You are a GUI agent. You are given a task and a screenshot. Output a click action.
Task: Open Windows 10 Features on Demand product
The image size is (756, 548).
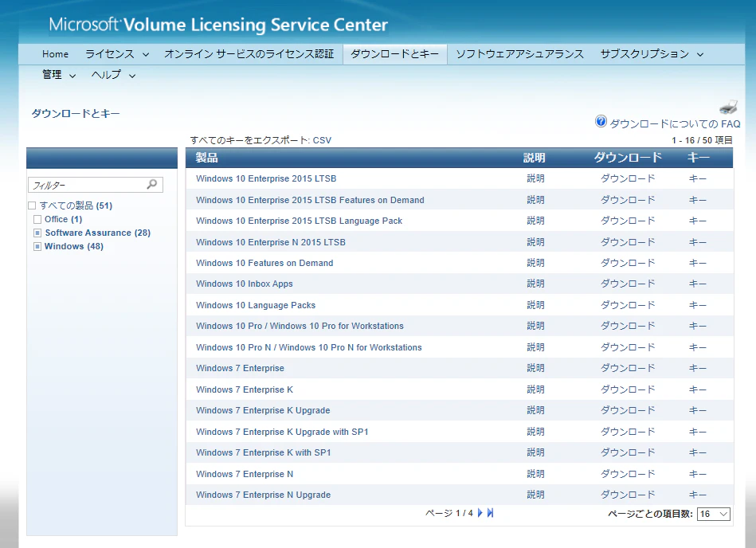[x=264, y=263]
